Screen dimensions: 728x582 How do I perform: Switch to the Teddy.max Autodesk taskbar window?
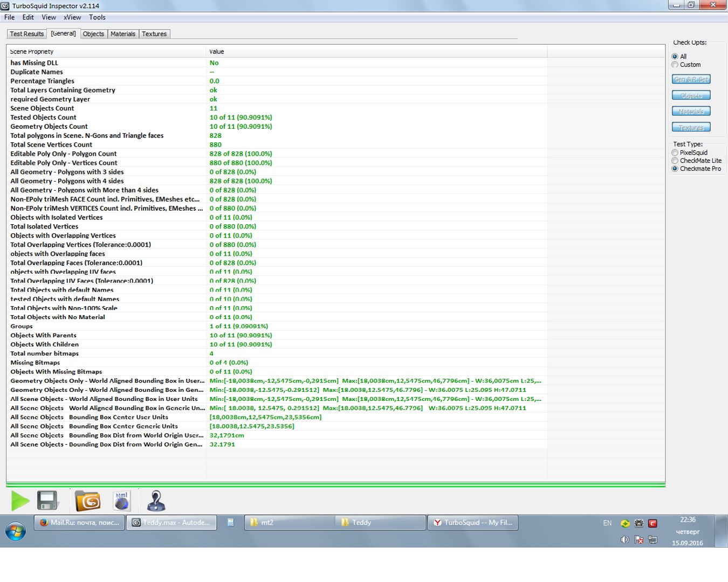(171, 523)
